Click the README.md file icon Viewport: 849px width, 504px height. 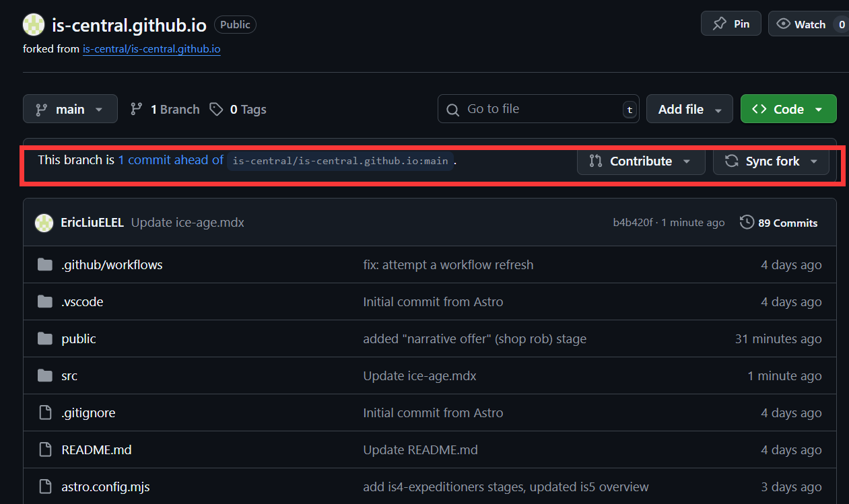45,449
